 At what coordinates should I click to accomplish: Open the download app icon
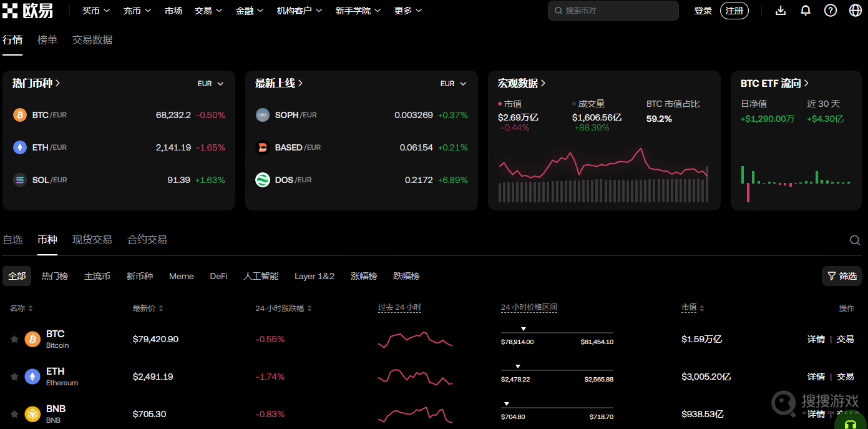[x=781, y=11]
